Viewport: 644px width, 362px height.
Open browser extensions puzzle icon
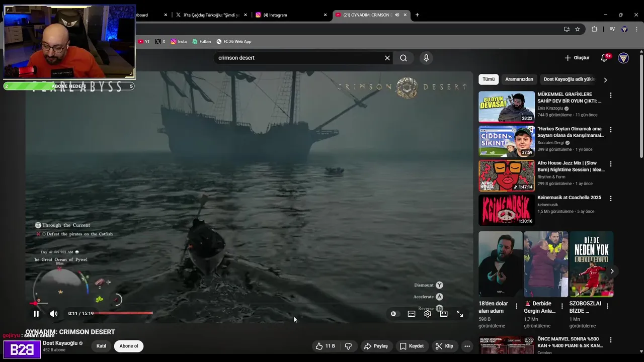(x=594, y=29)
